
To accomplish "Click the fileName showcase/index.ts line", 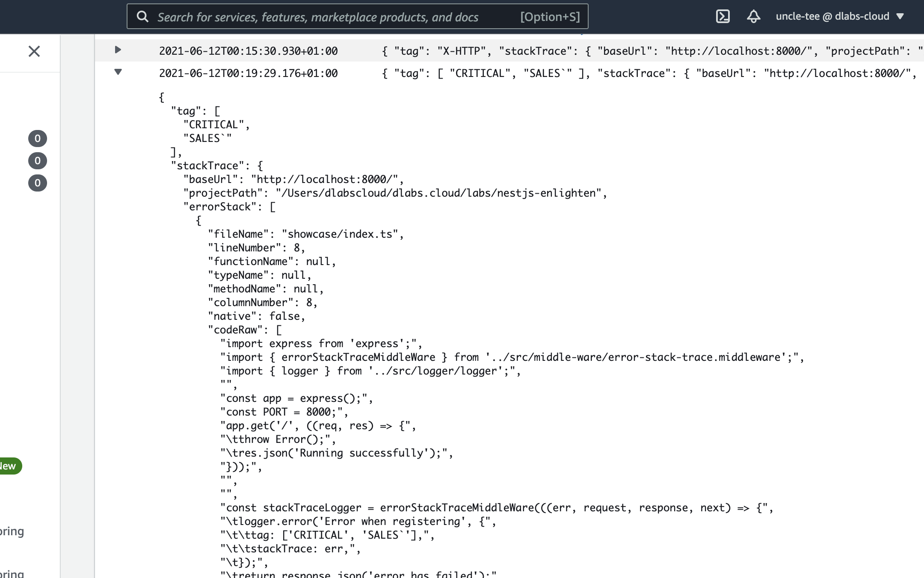I will click(305, 234).
